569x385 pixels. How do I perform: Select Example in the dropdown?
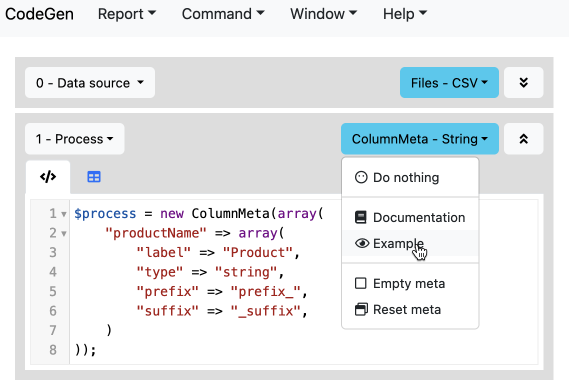410,243
